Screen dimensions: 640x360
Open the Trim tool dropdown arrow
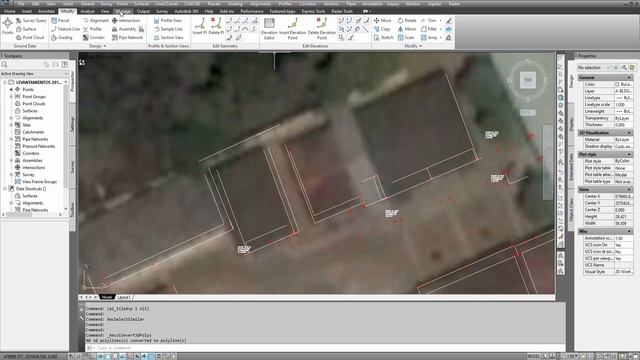440,20
